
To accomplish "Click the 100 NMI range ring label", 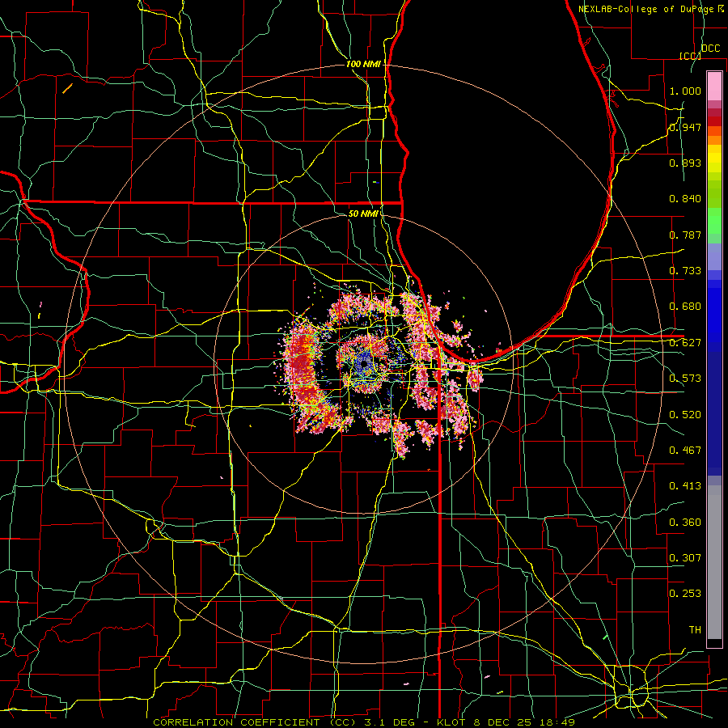I will [363, 64].
